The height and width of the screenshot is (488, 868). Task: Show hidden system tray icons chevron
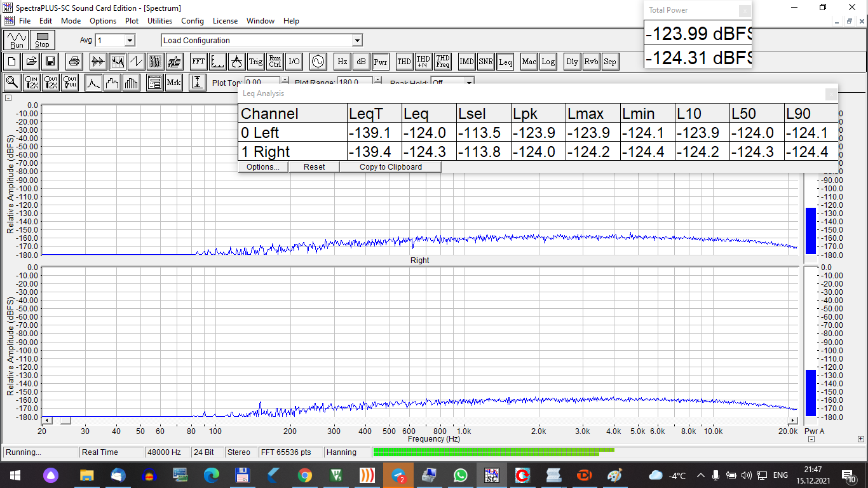pyautogui.click(x=701, y=475)
